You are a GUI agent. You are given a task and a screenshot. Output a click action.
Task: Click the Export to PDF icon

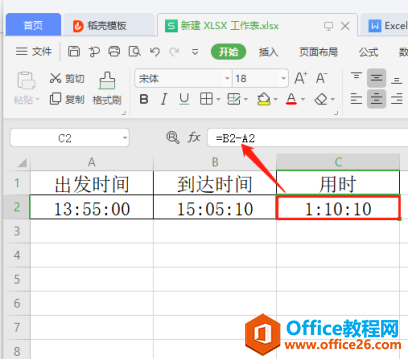[x=94, y=52]
